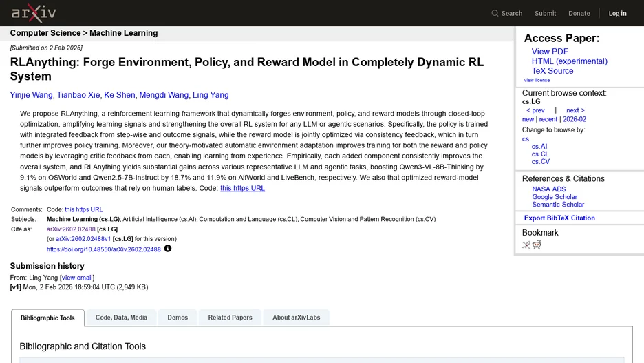Open the abstract's 'this https URL' code link
Viewport: 644px width, 363px height.
click(x=242, y=188)
